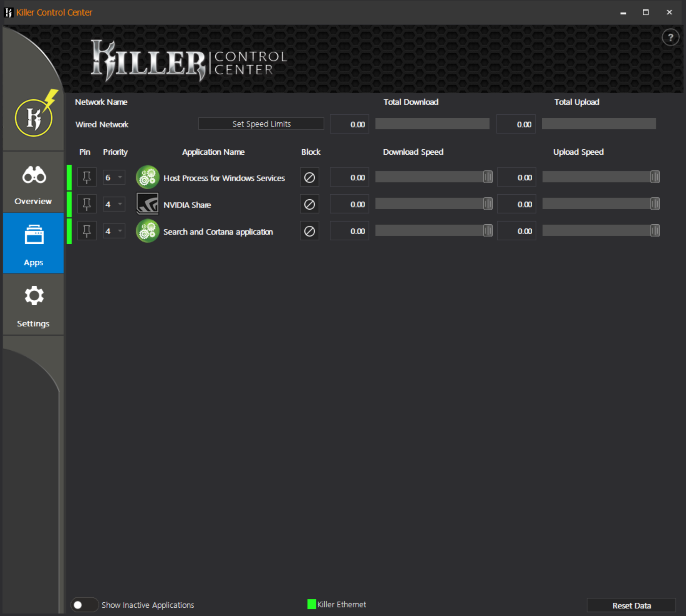Screen dimensions: 686x616
Task: Click the Application Name column header
Action: pyautogui.click(x=213, y=152)
